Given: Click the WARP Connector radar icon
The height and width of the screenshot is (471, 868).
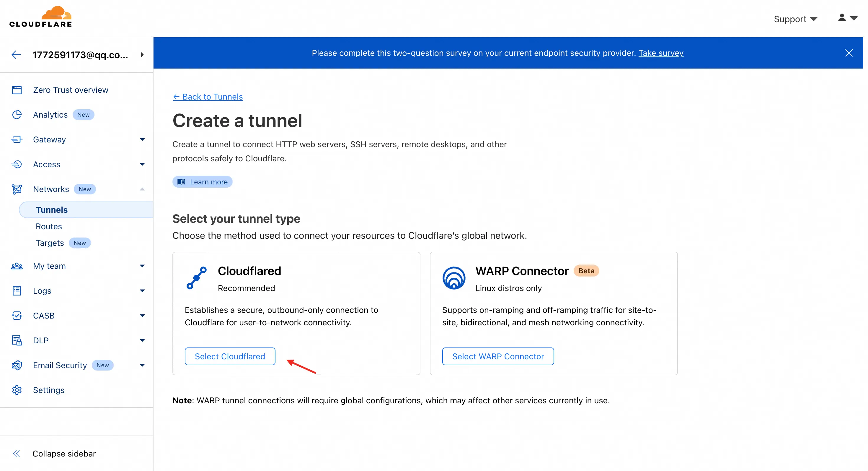Looking at the screenshot, I should (x=454, y=278).
